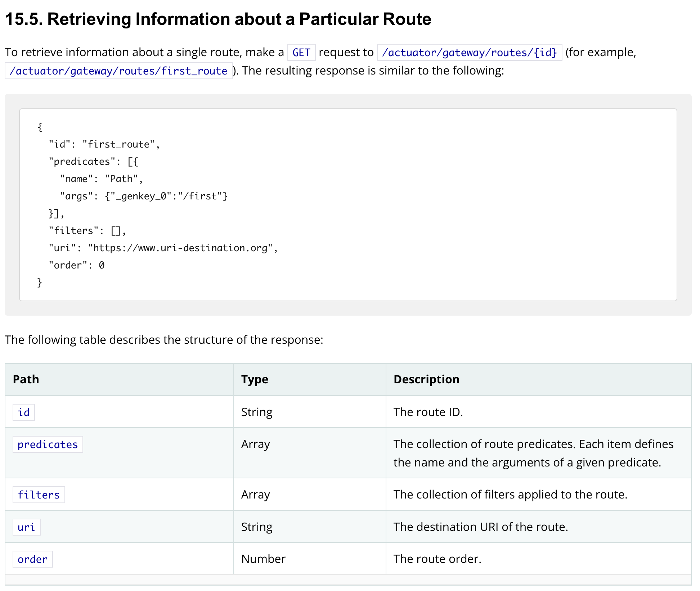
Task: Click the description 'The collection of route predicates...'
Action: click(x=533, y=453)
